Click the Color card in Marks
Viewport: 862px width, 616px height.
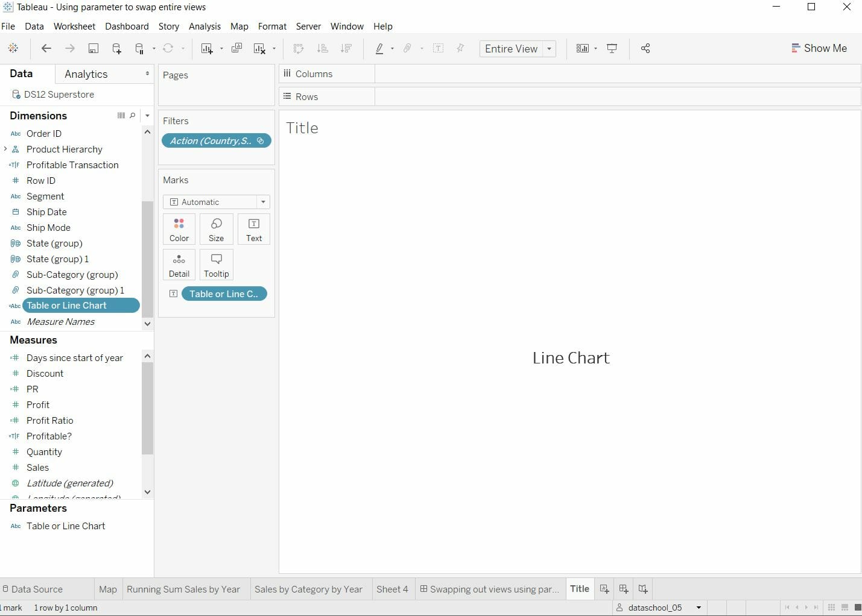click(179, 229)
